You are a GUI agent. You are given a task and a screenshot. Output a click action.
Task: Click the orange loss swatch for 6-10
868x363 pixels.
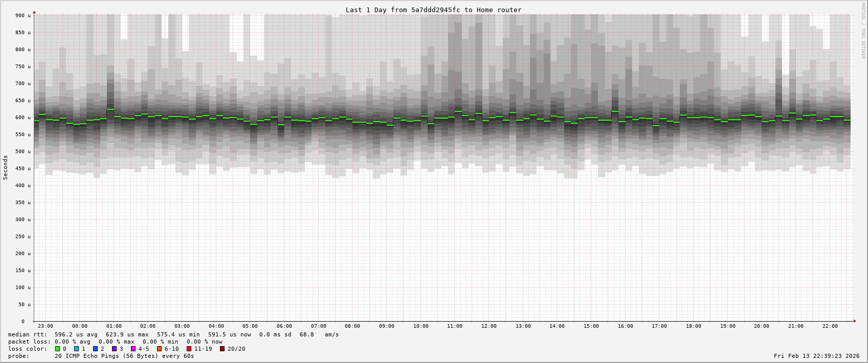[160, 349]
